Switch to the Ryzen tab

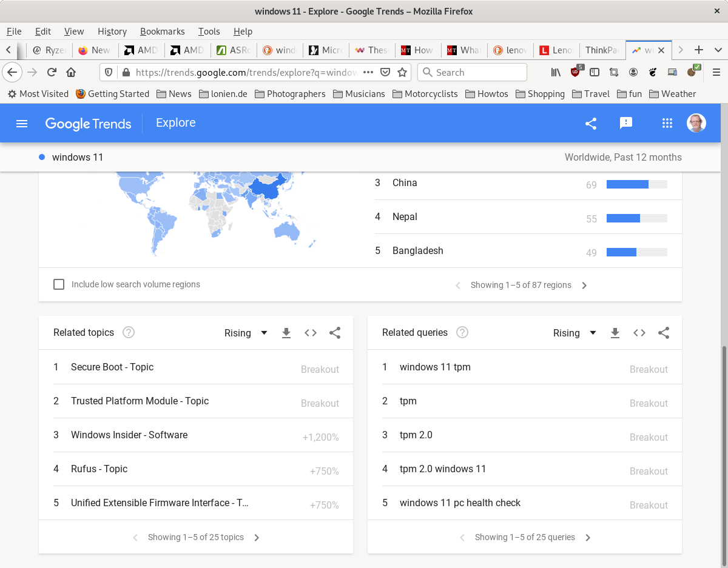[x=49, y=50]
